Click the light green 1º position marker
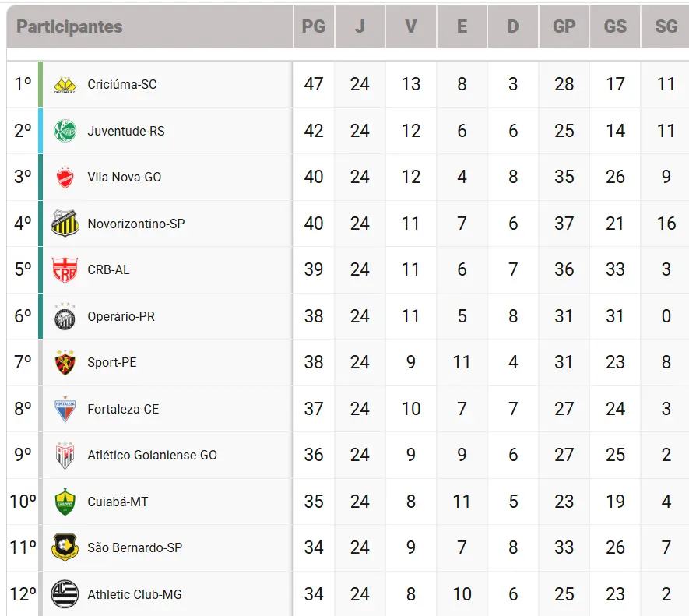Screen dimensions: 689x616 pos(40,85)
